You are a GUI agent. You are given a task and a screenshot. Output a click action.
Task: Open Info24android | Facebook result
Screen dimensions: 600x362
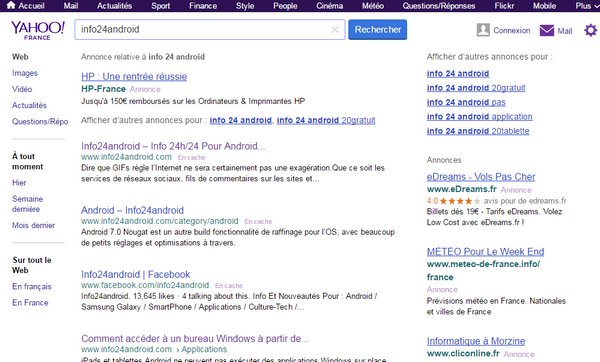pos(135,274)
